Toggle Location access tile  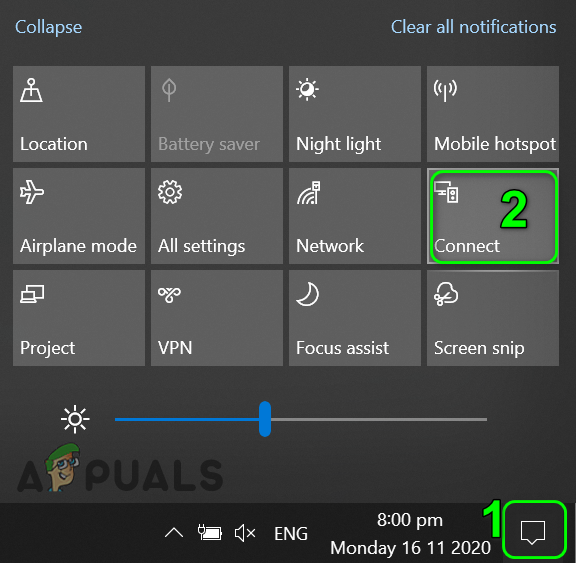[x=79, y=114]
